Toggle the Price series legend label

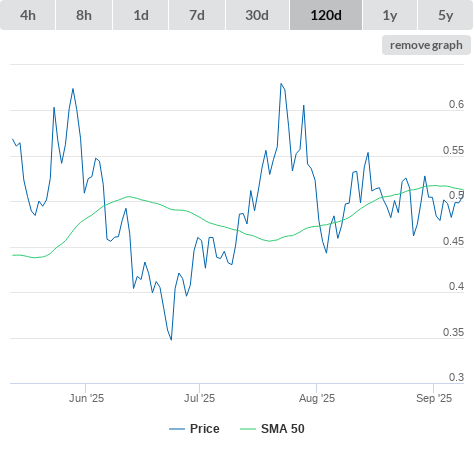[205, 429]
